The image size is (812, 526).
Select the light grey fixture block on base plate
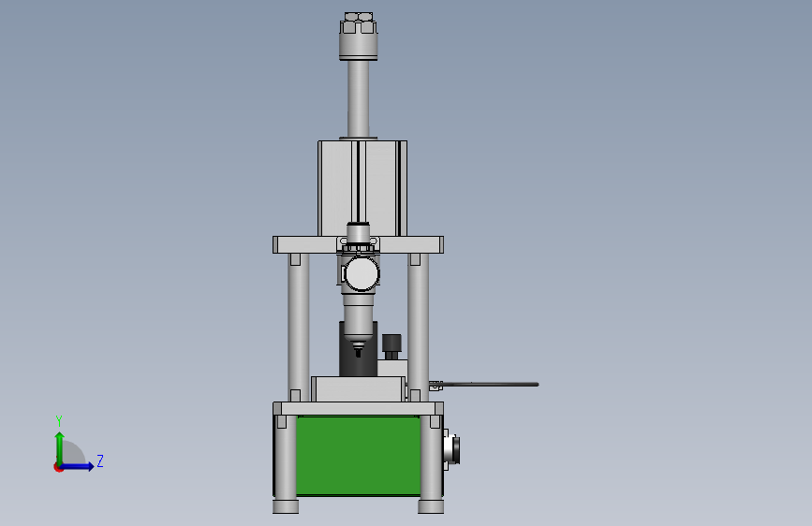tap(359, 388)
